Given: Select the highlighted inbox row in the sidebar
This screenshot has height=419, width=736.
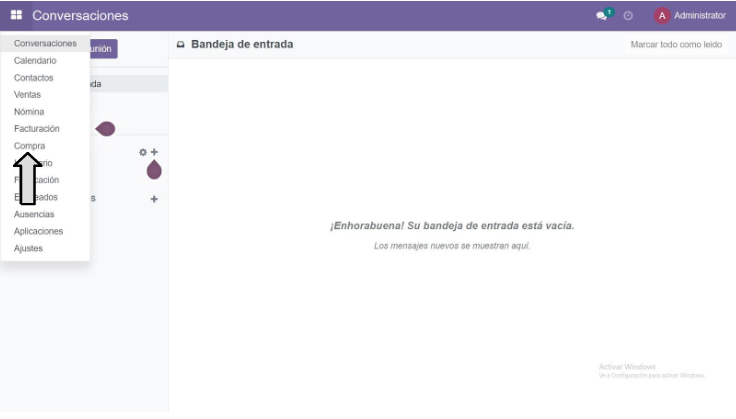Looking at the screenshot, I should 129,84.
